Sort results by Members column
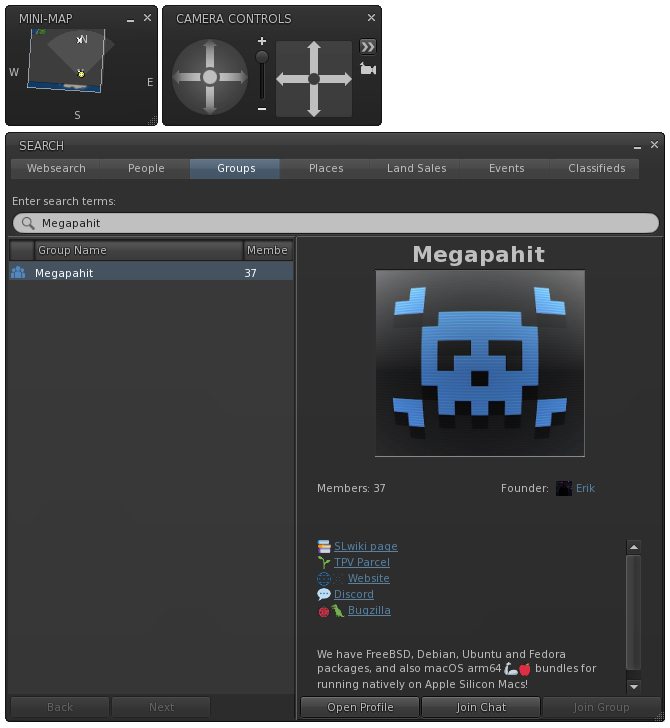 tap(268, 250)
